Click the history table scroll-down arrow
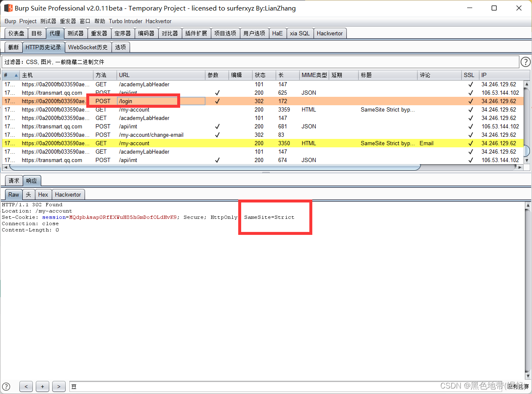 pyautogui.click(x=527, y=160)
